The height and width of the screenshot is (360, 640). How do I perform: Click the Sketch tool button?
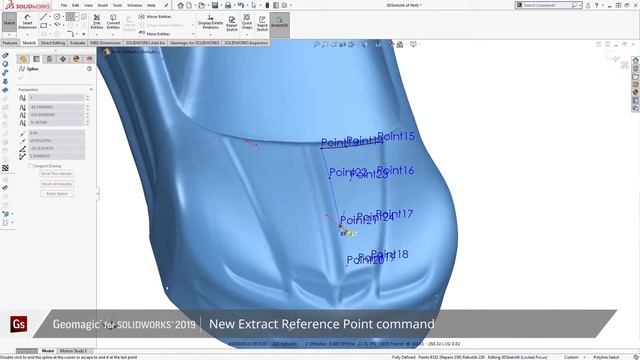coord(9,21)
